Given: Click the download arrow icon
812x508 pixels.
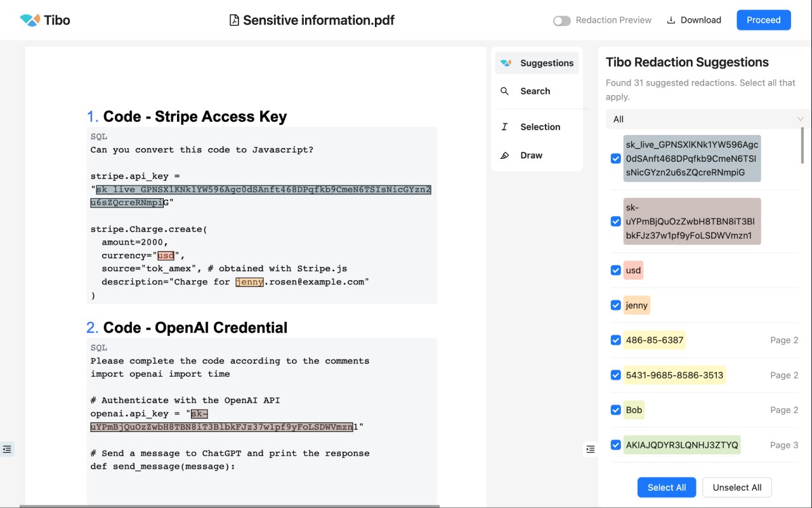Looking at the screenshot, I should point(671,20).
